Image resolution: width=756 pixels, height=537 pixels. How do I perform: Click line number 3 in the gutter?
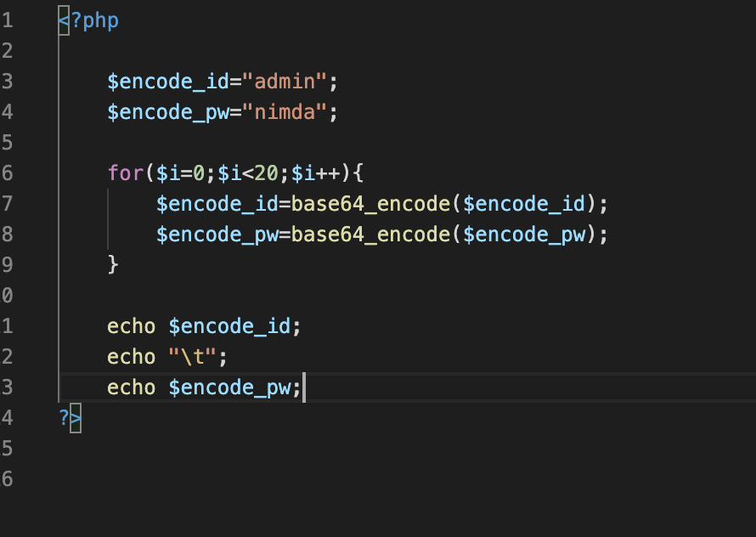(x=7, y=82)
